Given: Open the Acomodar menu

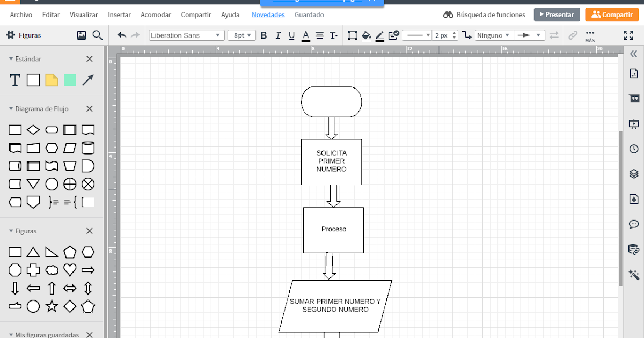Looking at the screenshot, I should (156, 14).
